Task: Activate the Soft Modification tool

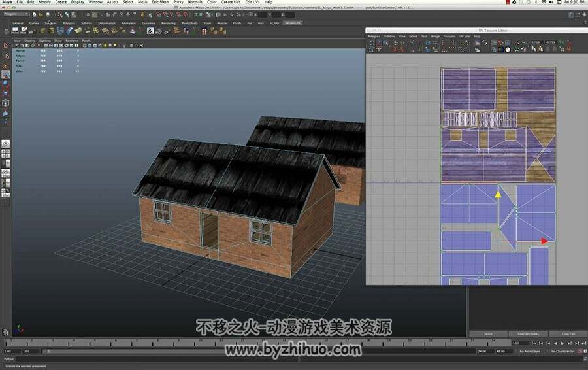Action: click(x=6, y=112)
